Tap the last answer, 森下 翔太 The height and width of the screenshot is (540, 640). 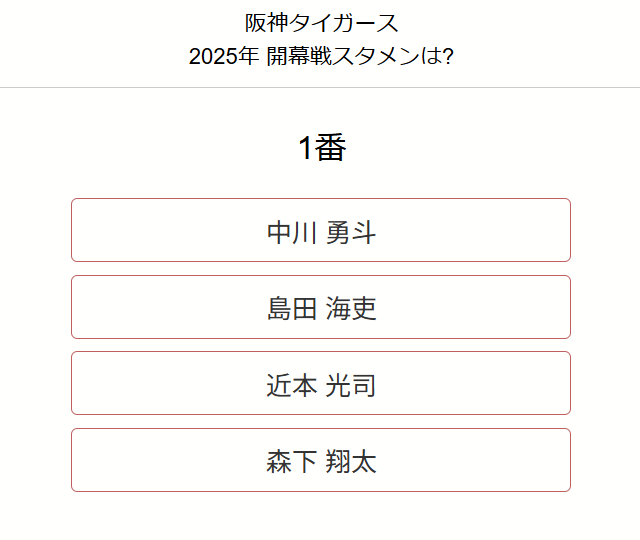(x=321, y=460)
